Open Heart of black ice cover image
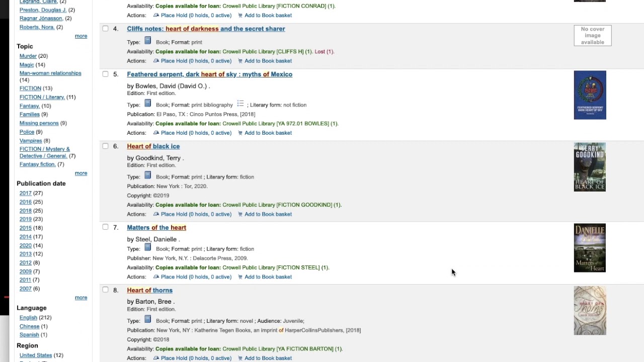The height and width of the screenshot is (362, 644). click(590, 167)
